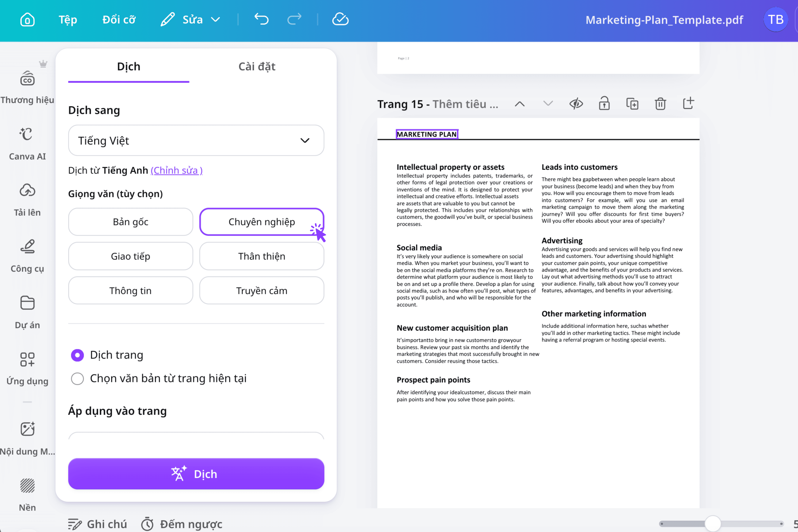
Task: Delete page 15 with trash icon
Action: click(660, 104)
